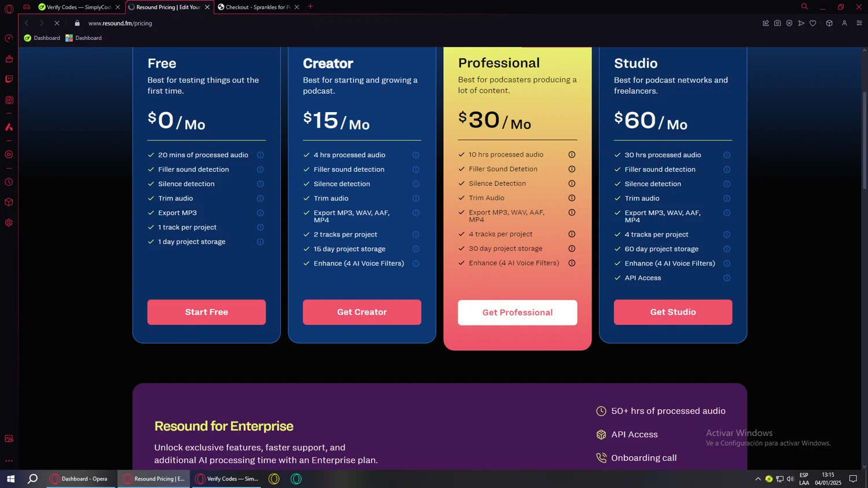This screenshot has height=488, width=868.
Task: Show info for Free 20 mins processed audio
Action: 260,155
